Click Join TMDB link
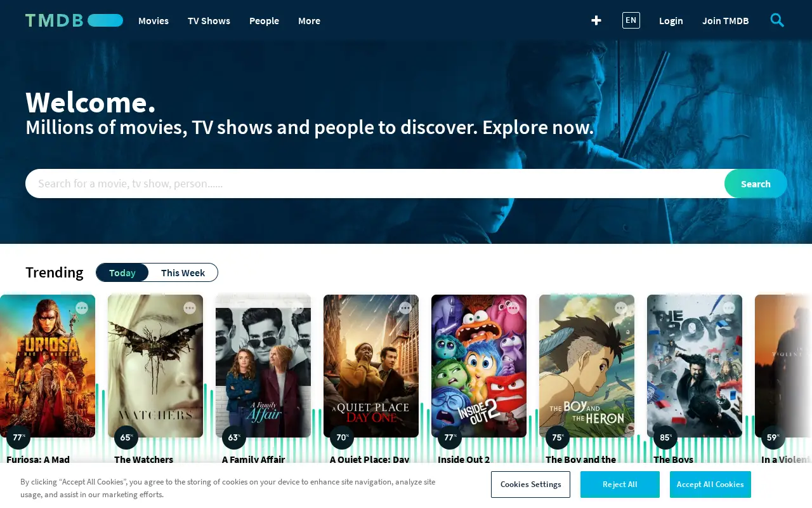Image resolution: width=812 pixels, height=508 pixels. click(x=726, y=20)
